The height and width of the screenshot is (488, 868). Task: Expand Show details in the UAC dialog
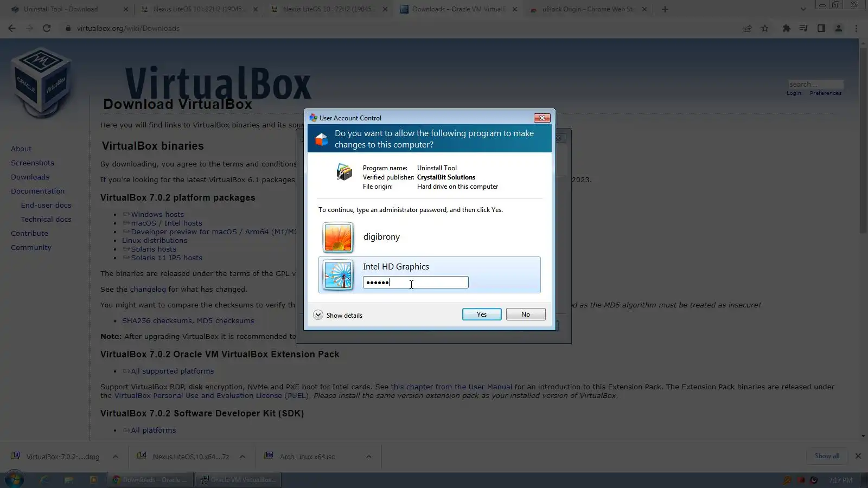click(338, 315)
